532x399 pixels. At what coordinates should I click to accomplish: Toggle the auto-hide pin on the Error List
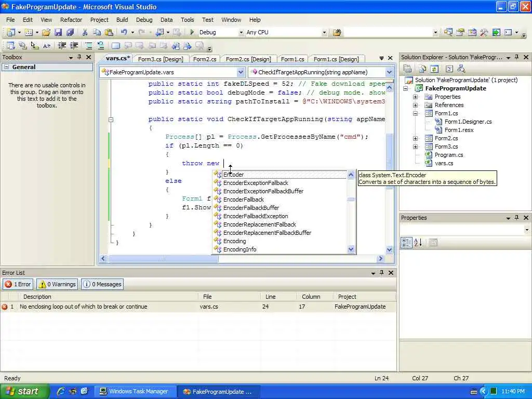point(382,272)
